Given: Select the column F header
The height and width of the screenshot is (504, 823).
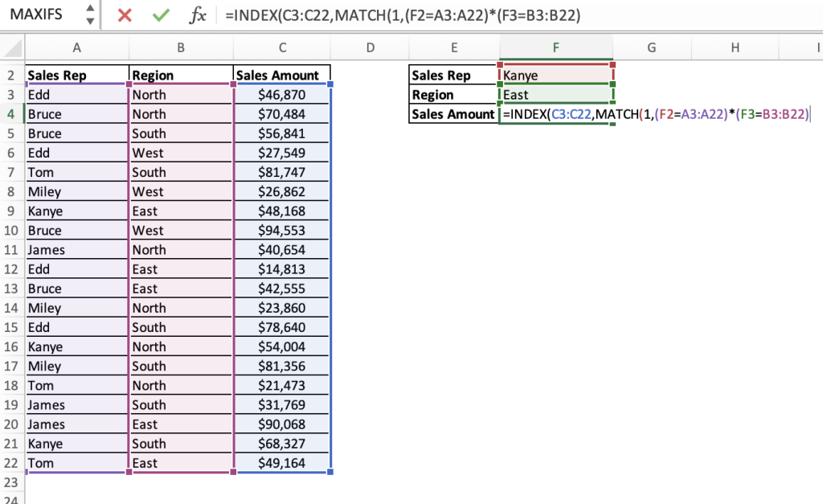Looking at the screenshot, I should coord(555,47).
